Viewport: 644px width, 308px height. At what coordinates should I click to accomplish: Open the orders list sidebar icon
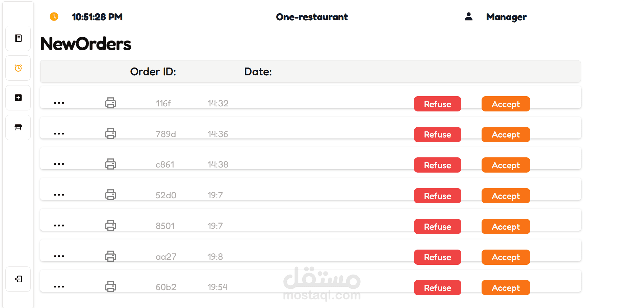click(x=18, y=38)
